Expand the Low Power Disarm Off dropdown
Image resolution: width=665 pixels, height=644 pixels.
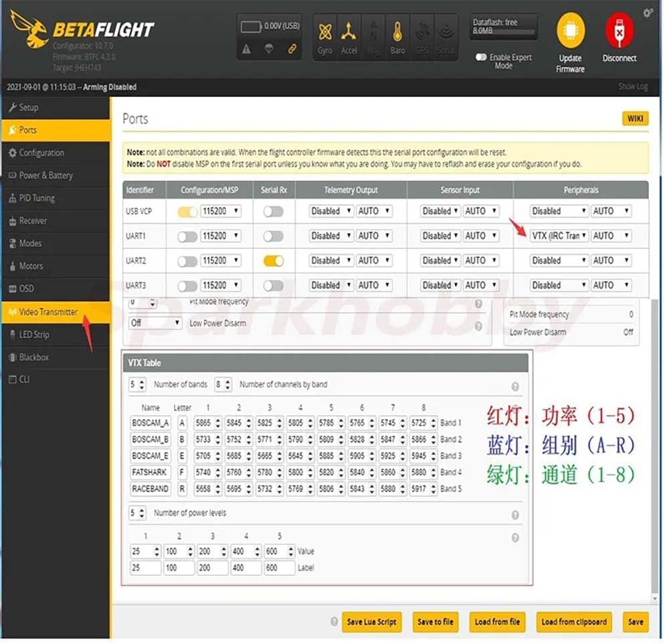pyautogui.click(x=155, y=323)
